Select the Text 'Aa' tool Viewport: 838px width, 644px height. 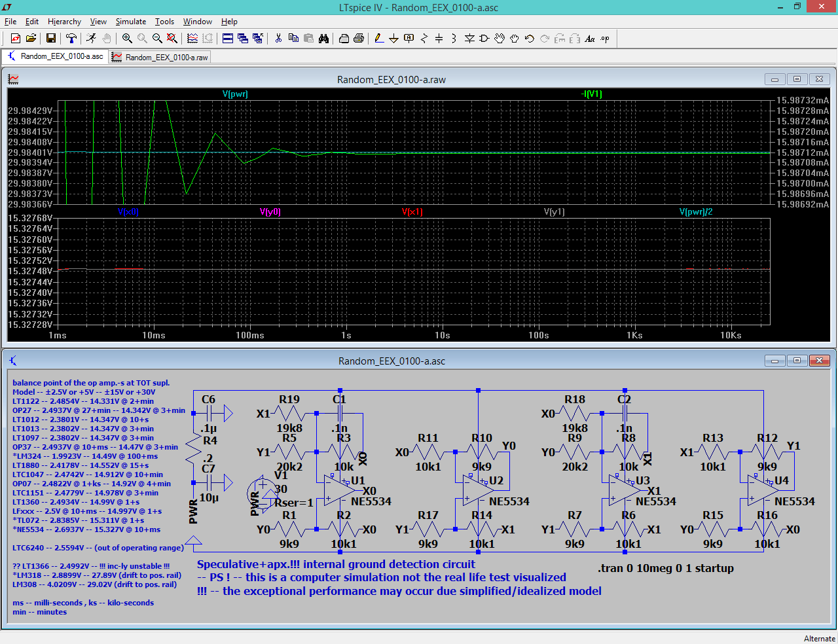(x=590, y=39)
